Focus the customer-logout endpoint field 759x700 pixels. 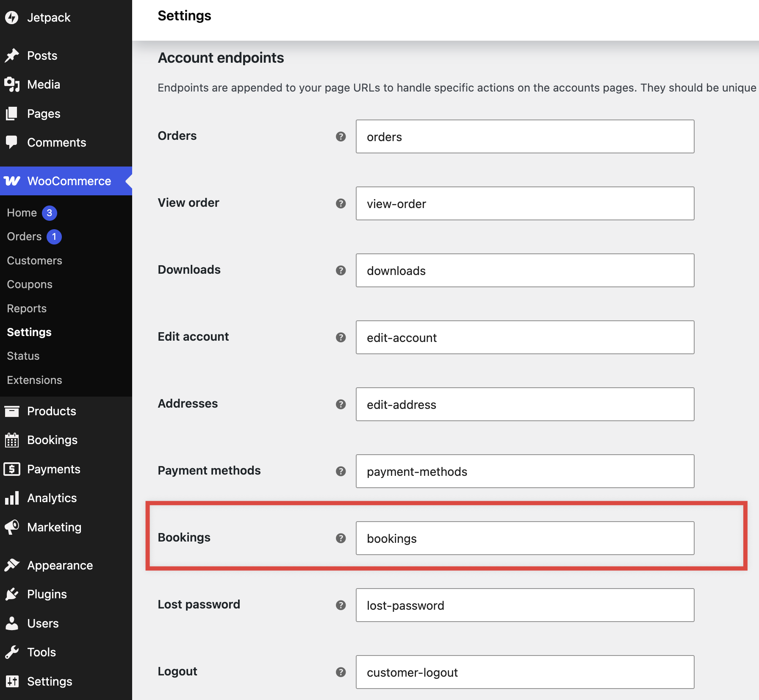click(525, 672)
